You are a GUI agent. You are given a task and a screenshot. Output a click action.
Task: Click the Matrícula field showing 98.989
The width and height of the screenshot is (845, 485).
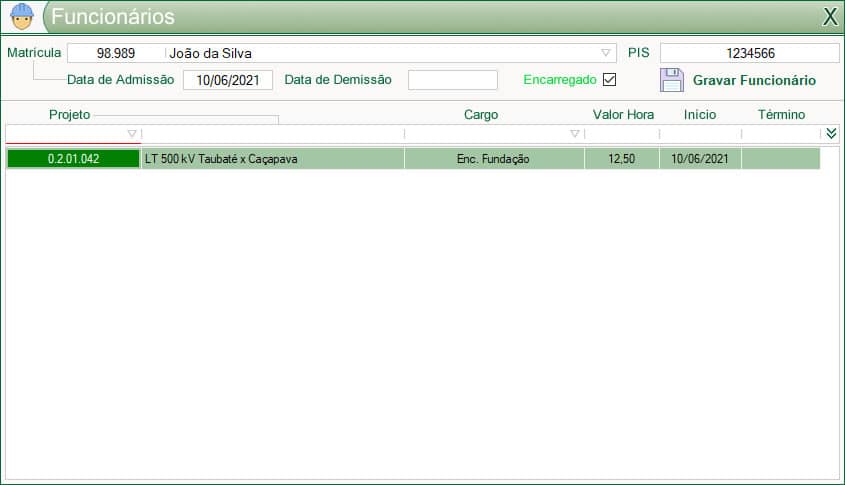(x=116, y=53)
